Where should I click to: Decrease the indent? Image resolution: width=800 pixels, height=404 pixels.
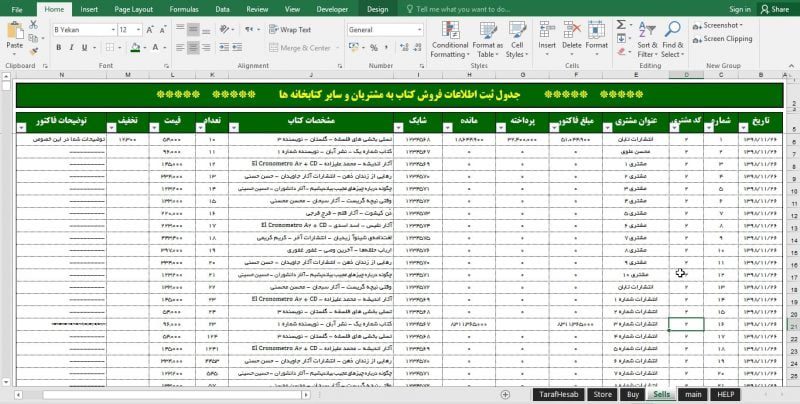point(224,47)
